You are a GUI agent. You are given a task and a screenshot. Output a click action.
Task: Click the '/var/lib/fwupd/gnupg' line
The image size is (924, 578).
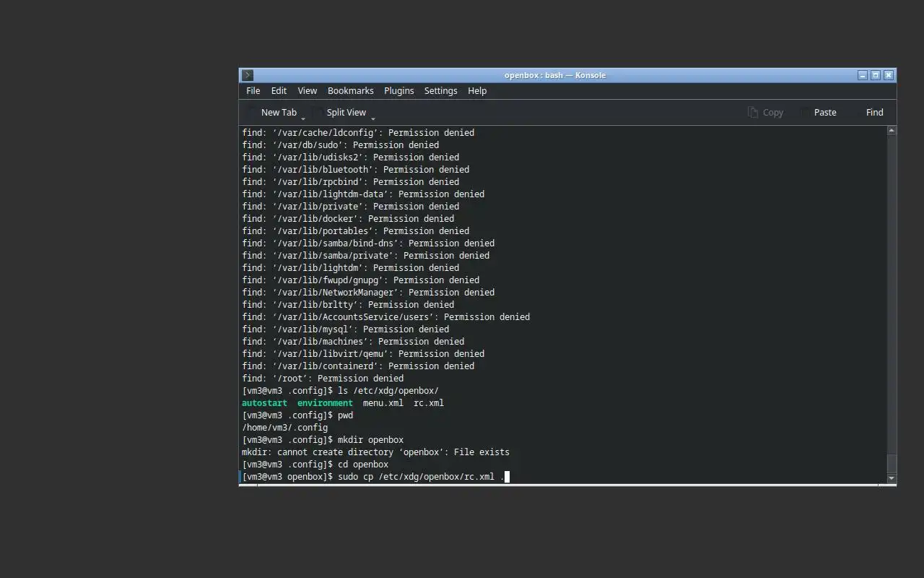360,280
